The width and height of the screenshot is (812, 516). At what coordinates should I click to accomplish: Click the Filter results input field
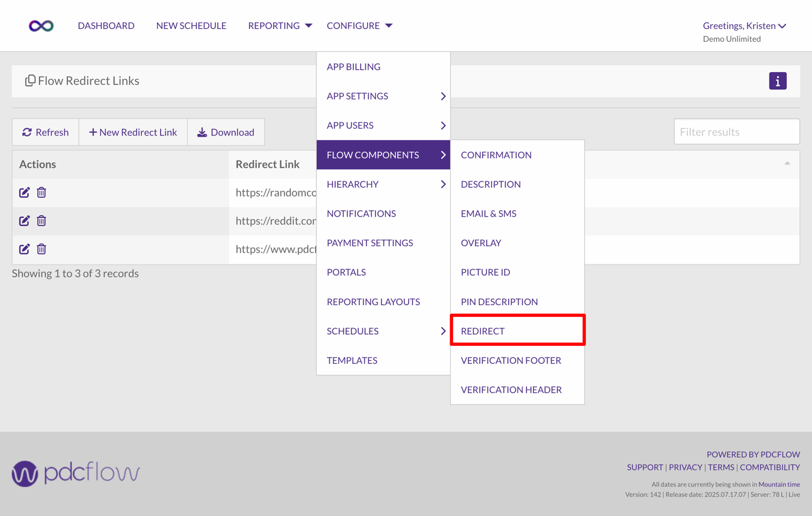(736, 131)
